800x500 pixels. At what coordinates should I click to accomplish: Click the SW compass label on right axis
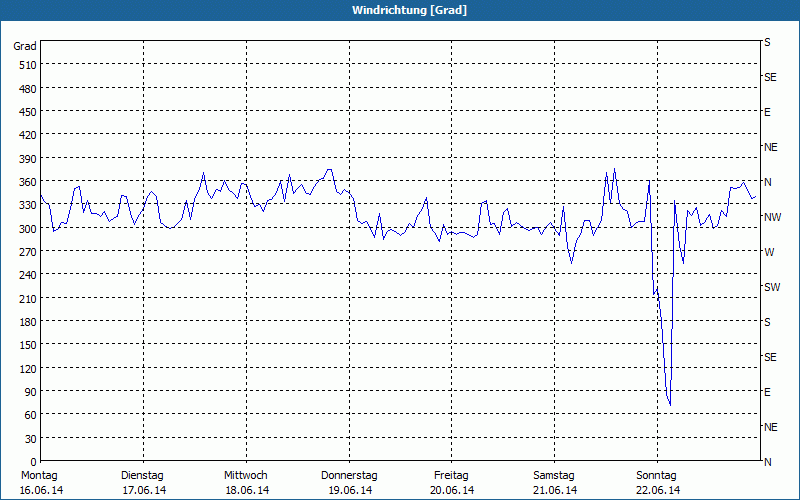(x=772, y=287)
